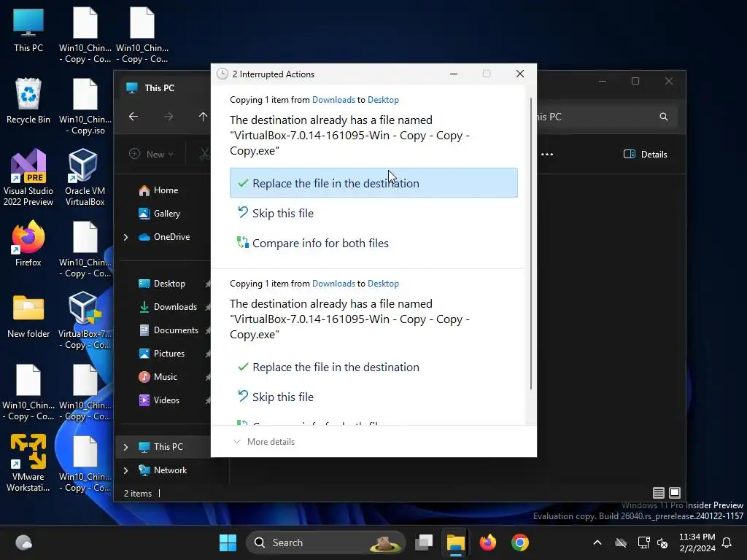747x560 pixels.
Task: Compare info for both files, first conflict
Action: point(373,243)
